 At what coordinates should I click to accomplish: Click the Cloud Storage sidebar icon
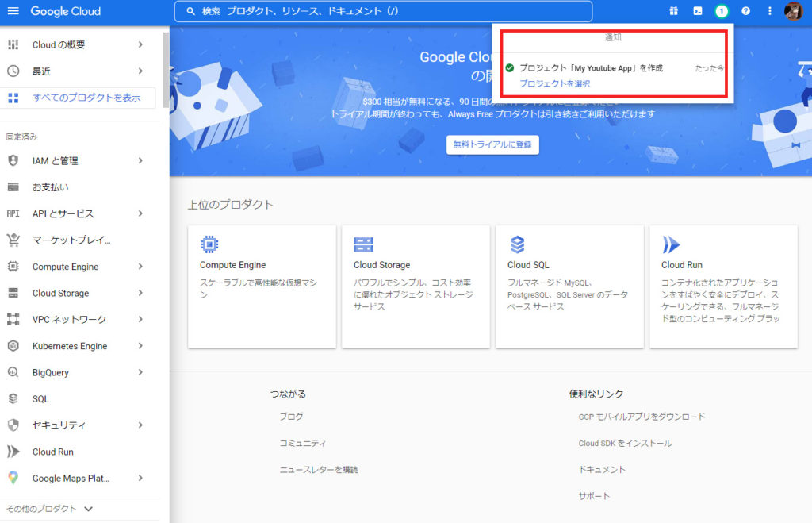tap(13, 293)
